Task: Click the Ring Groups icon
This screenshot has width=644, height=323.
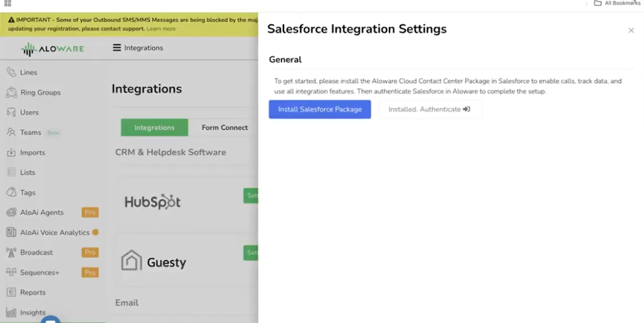Action: point(11,92)
